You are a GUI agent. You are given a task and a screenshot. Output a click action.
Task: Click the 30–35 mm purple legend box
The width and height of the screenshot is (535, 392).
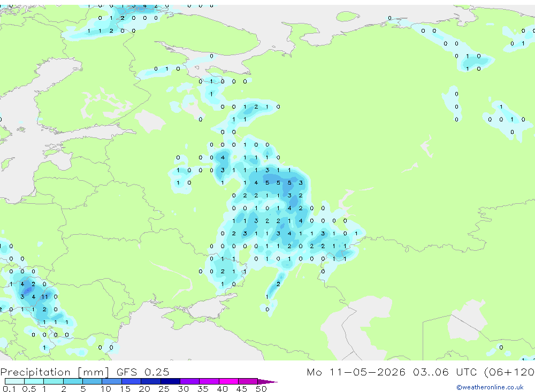click(x=190, y=381)
